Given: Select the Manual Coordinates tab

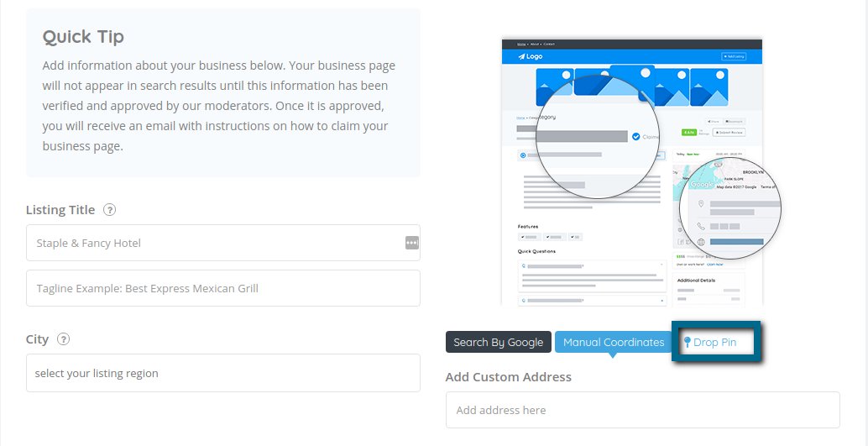Looking at the screenshot, I should pyautogui.click(x=614, y=342).
